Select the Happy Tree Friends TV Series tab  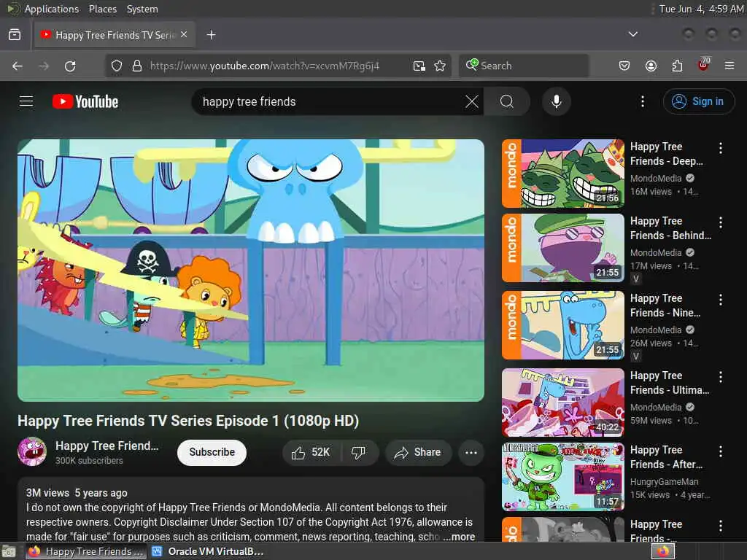point(115,35)
